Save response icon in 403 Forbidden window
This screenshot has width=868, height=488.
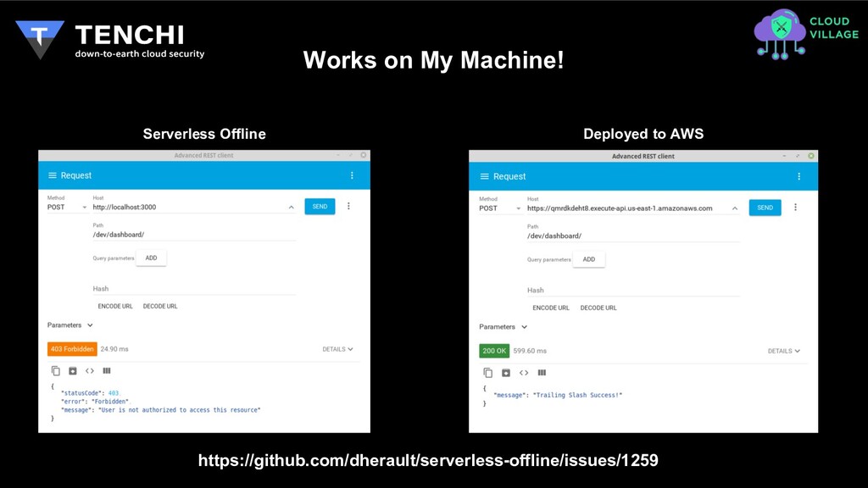[73, 371]
